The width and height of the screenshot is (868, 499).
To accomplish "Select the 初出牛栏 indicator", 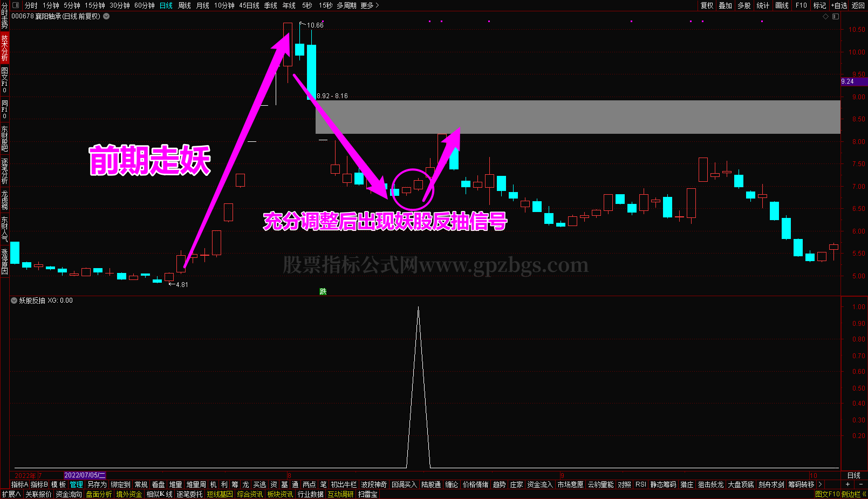I will (x=344, y=484).
